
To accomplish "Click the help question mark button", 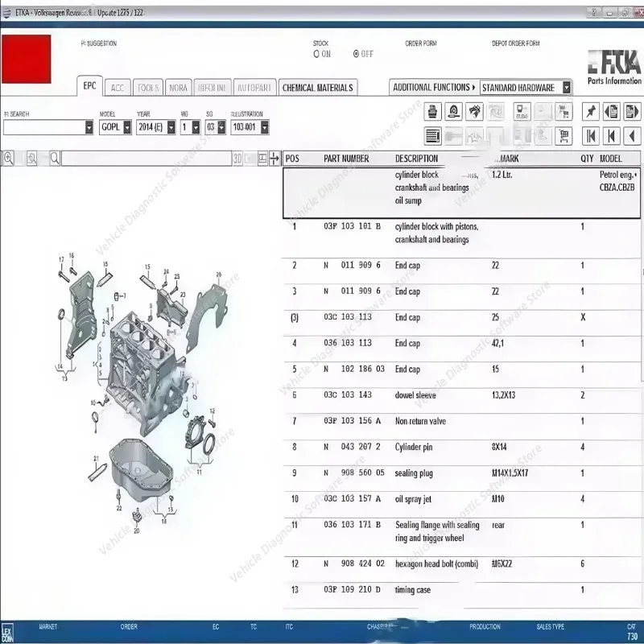I will [x=593, y=13].
